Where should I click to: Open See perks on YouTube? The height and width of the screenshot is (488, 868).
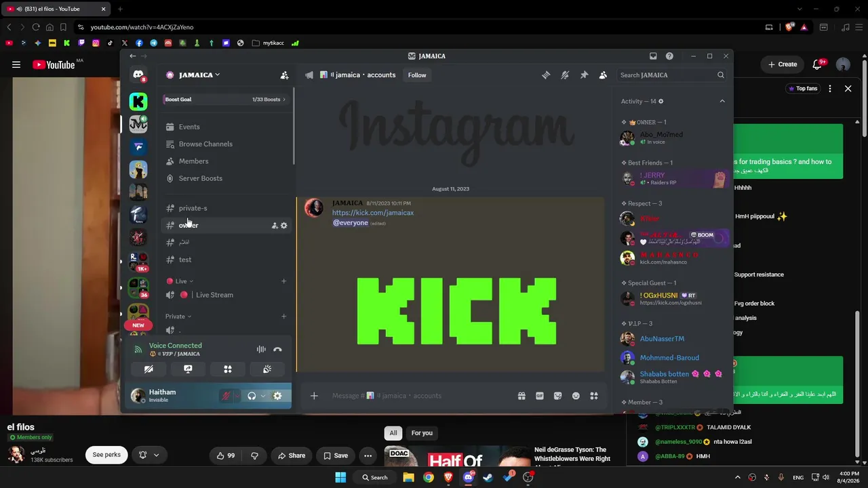tap(106, 455)
